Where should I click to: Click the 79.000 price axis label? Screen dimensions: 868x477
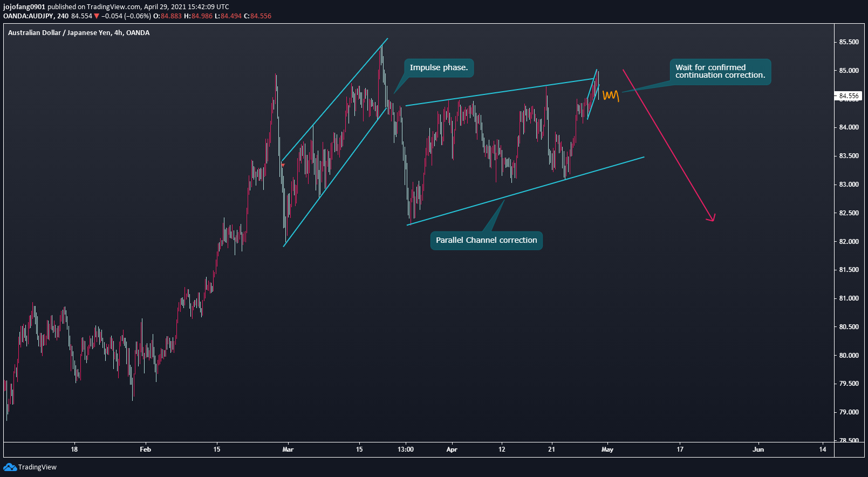[849, 412]
